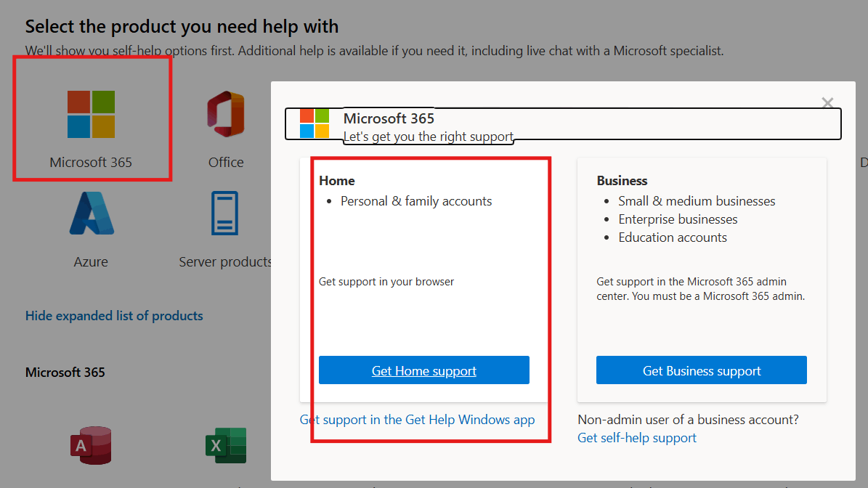Follow the Get self-help support link
This screenshot has width=868, height=488.
(636, 438)
